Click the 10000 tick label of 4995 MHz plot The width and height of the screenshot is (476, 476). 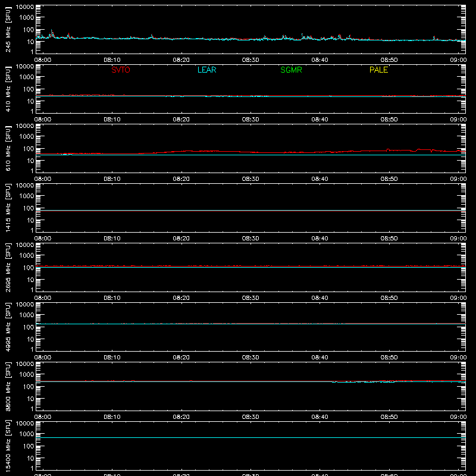tap(25, 305)
